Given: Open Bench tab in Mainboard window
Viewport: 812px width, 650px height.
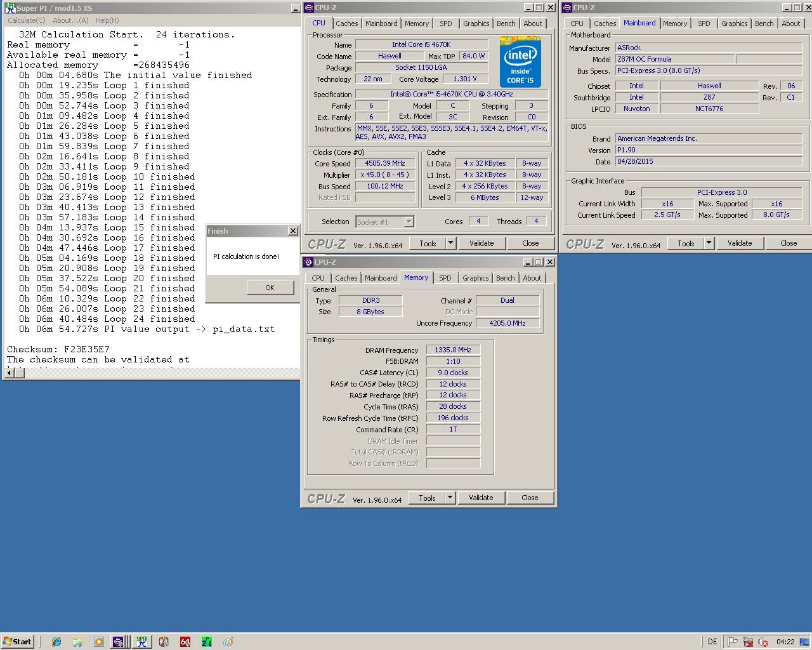Looking at the screenshot, I should (x=764, y=23).
